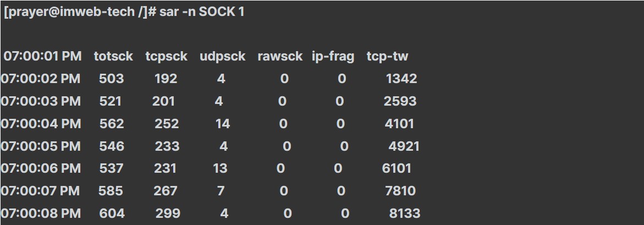The width and height of the screenshot is (644, 225).
Task: Click the tcpsck column header
Action: click(x=166, y=56)
